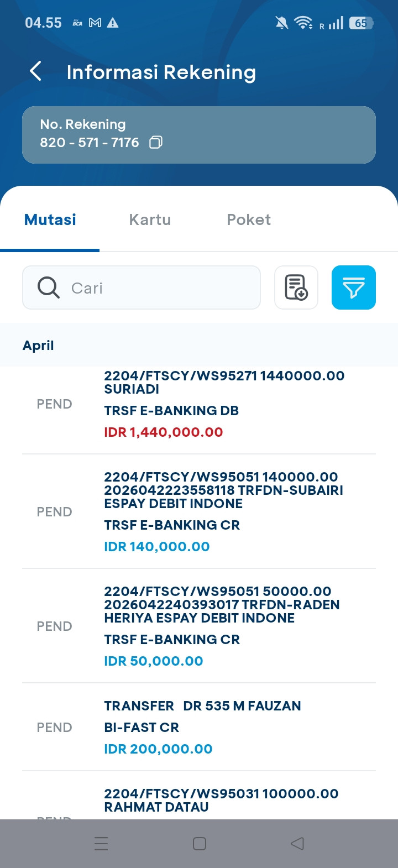Select the Mutasi tab
The width and height of the screenshot is (398, 868).
point(50,219)
